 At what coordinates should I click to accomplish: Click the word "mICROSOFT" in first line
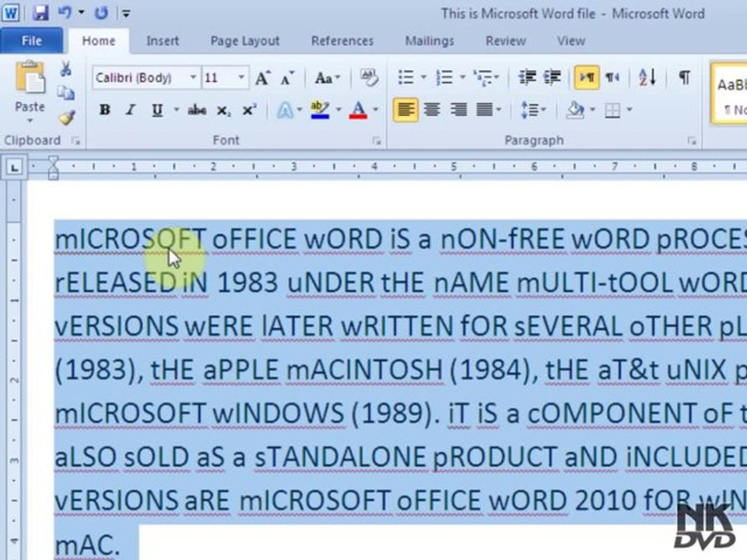pyautogui.click(x=131, y=239)
